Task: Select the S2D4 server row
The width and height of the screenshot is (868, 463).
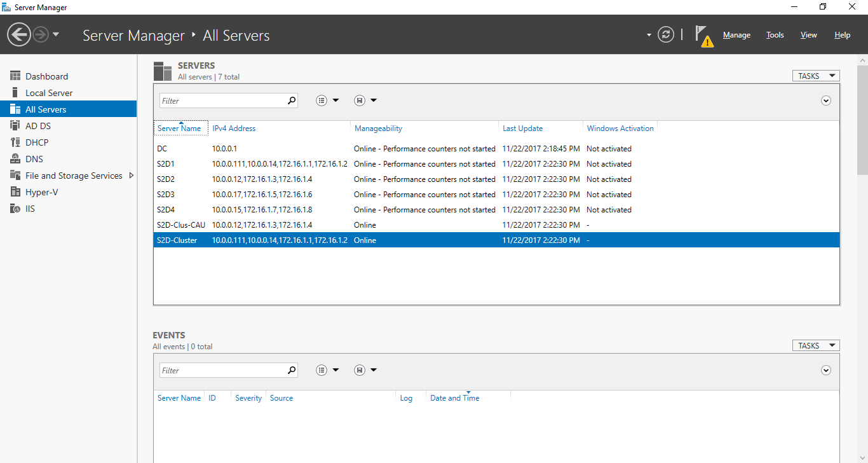Action: [496, 210]
